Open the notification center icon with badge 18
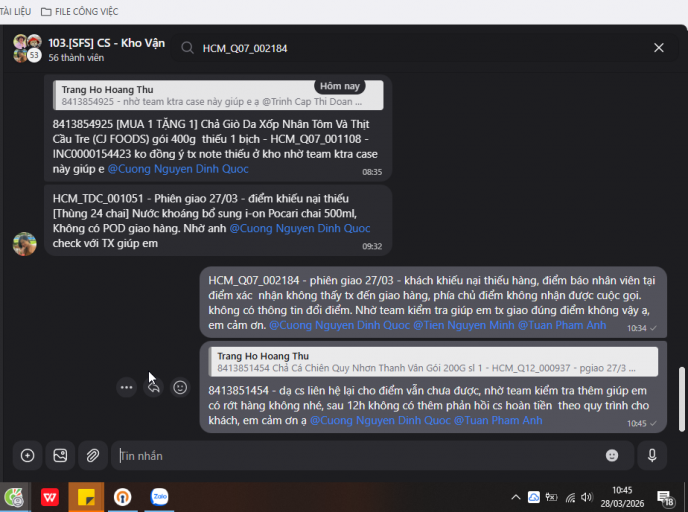688x512 pixels. point(666,498)
